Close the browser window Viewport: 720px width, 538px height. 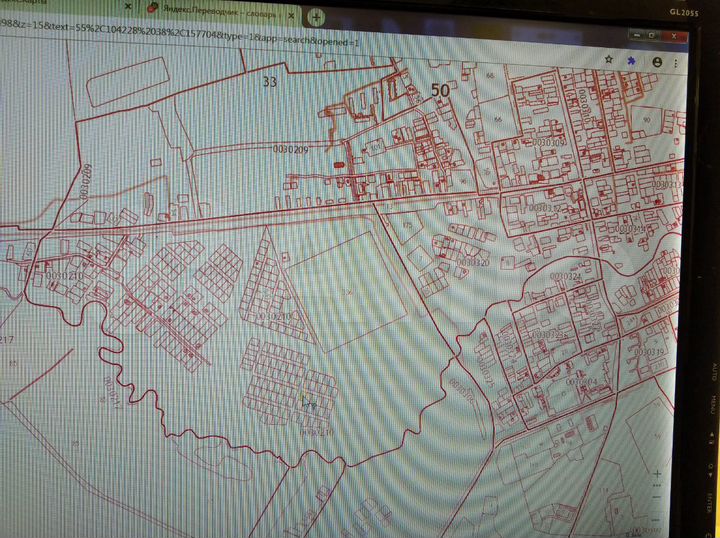pos(674,36)
